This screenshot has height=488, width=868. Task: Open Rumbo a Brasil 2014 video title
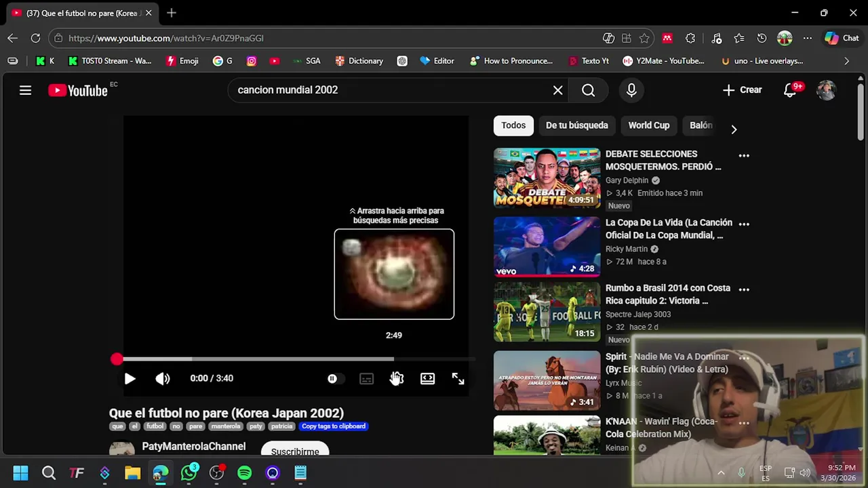668,294
